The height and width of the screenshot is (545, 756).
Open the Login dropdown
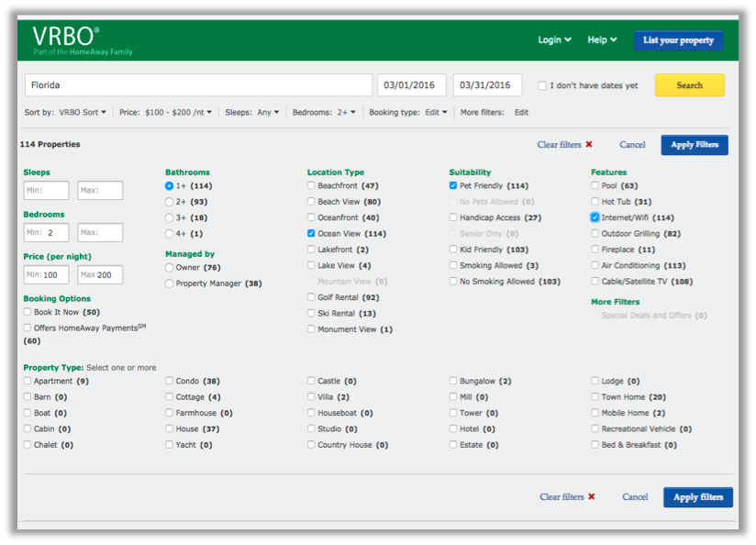[554, 39]
